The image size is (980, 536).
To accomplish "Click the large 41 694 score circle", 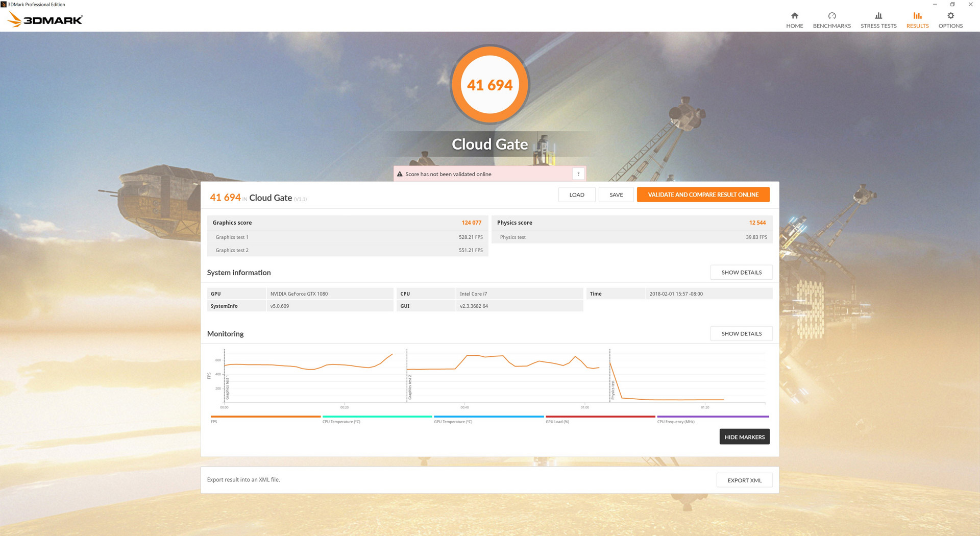I will [x=489, y=85].
